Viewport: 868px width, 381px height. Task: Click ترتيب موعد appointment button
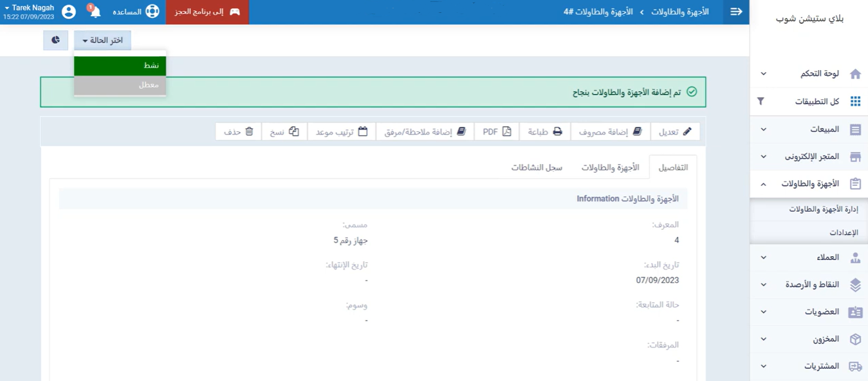tap(341, 131)
